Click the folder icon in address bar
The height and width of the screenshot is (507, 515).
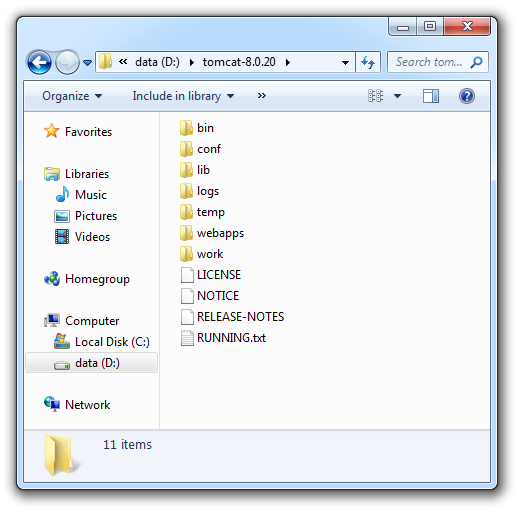tap(105, 62)
